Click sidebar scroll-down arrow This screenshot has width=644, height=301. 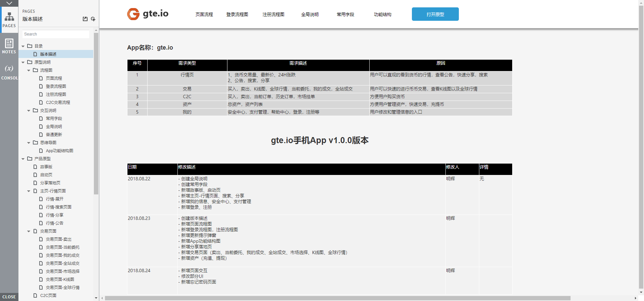[x=96, y=298]
